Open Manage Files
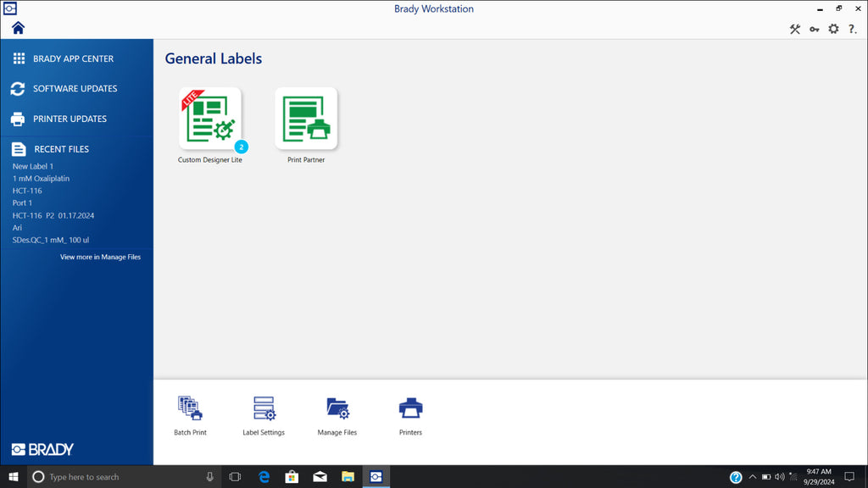 (337, 415)
